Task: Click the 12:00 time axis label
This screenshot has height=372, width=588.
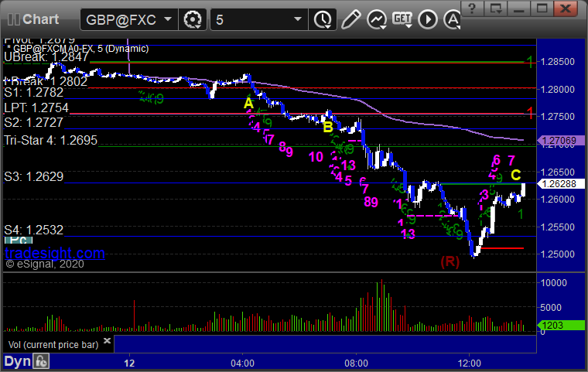Action: pos(469,363)
